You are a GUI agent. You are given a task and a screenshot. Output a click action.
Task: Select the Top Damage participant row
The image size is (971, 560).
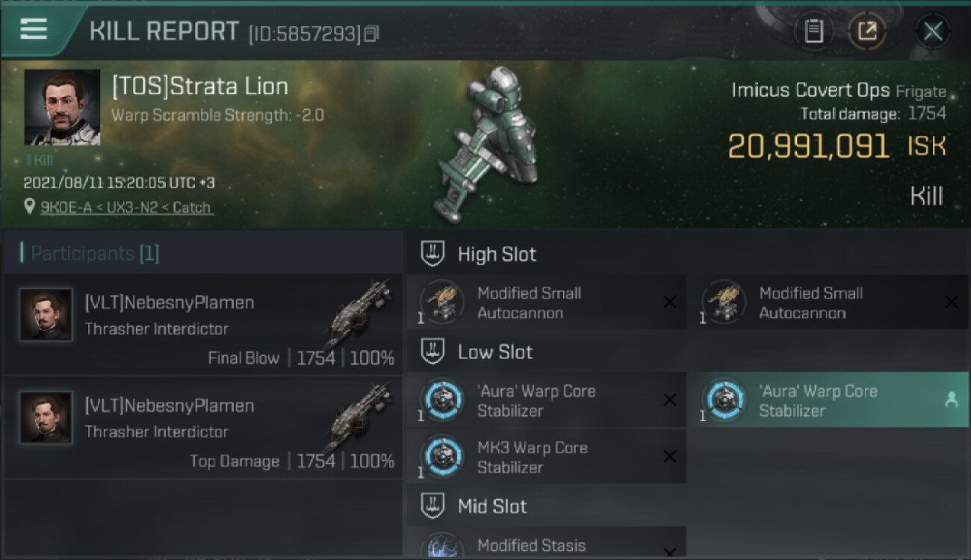(203, 427)
